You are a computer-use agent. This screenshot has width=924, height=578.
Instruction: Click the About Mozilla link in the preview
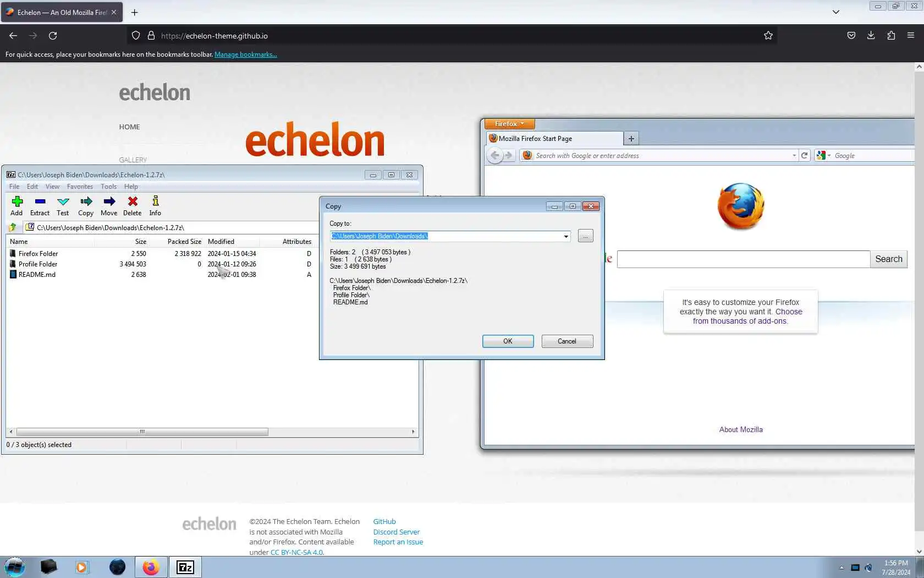point(741,430)
